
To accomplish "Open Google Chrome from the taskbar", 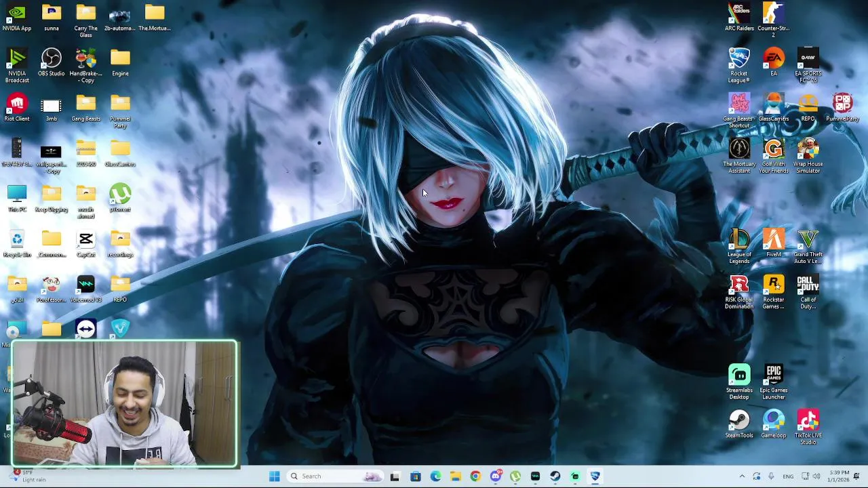I will pos(475,476).
